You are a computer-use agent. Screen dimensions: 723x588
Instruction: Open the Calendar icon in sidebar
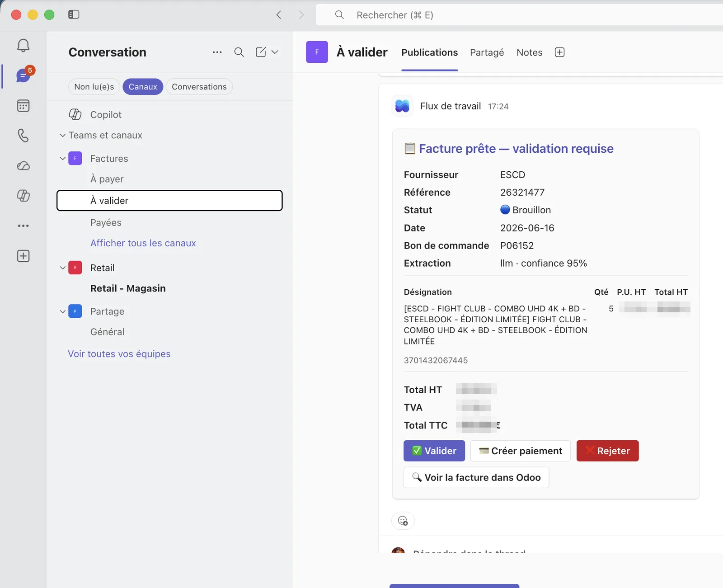point(23,105)
